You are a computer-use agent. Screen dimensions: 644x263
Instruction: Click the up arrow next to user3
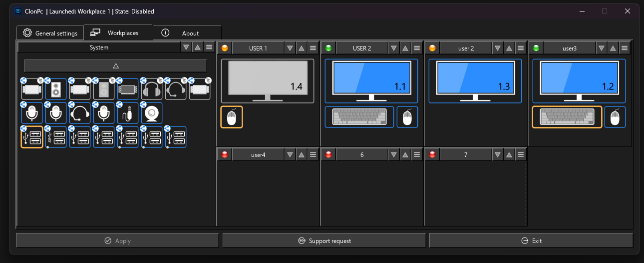[613, 48]
